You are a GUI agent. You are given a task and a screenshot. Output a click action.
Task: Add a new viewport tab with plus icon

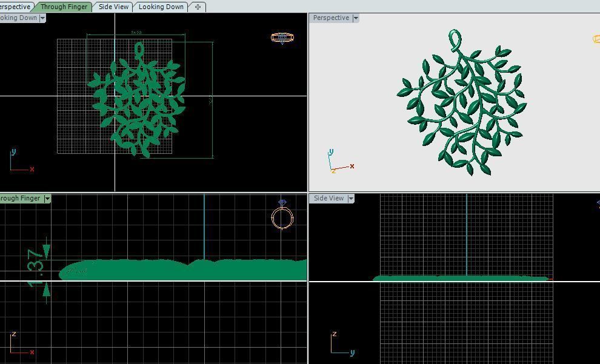click(x=198, y=7)
